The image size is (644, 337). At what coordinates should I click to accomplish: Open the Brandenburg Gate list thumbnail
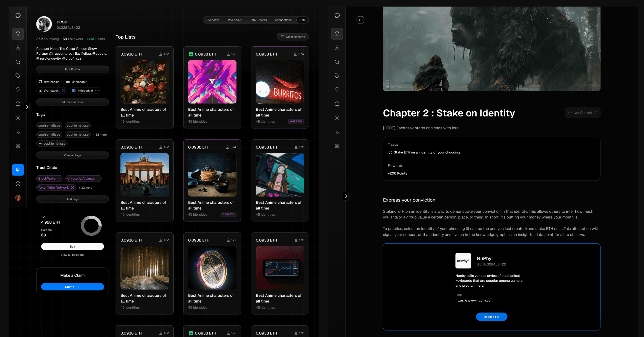[145, 175]
